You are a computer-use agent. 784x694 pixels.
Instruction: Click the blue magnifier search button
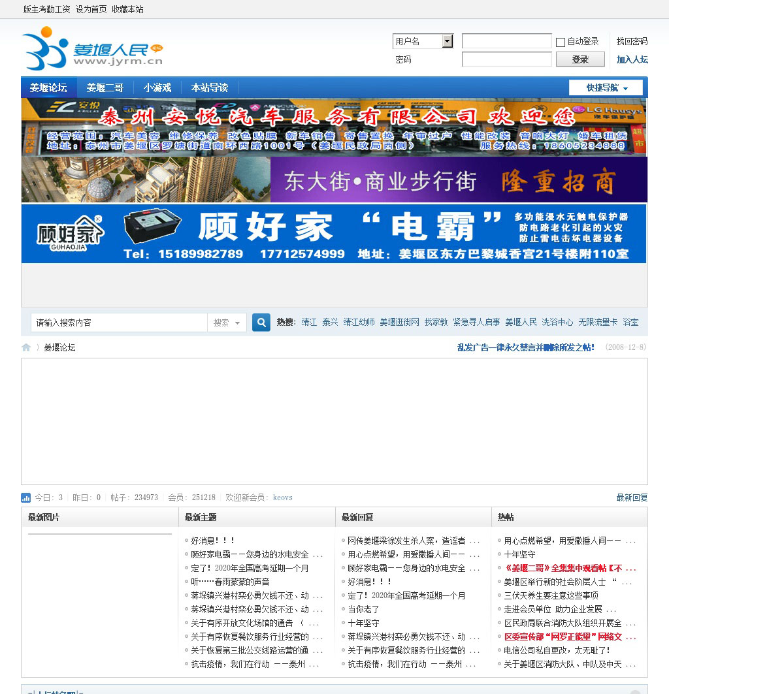pyautogui.click(x=261, y=323)
